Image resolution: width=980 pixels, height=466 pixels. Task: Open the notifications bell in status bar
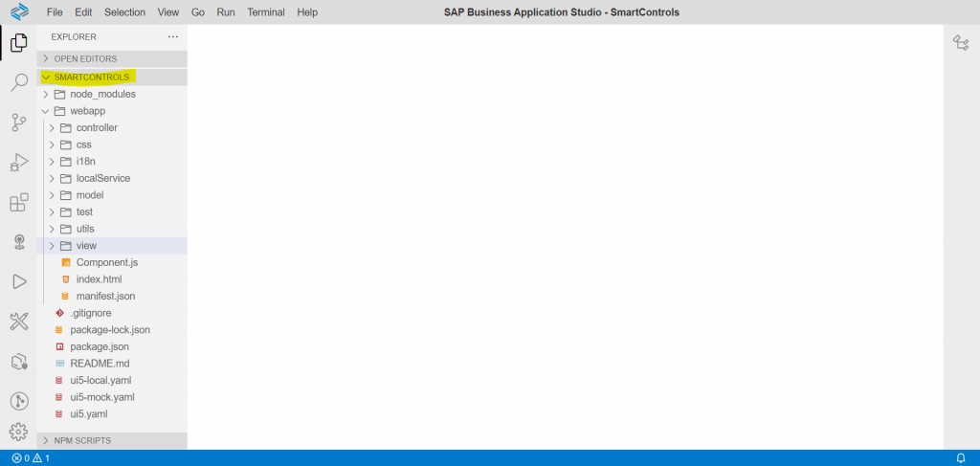pos(961,458)
